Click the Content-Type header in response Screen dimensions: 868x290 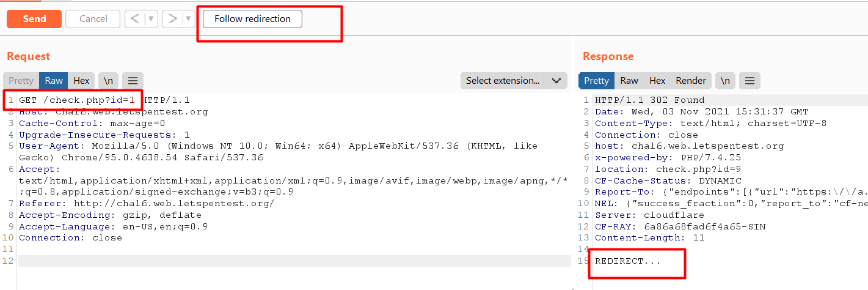[711, 123]
